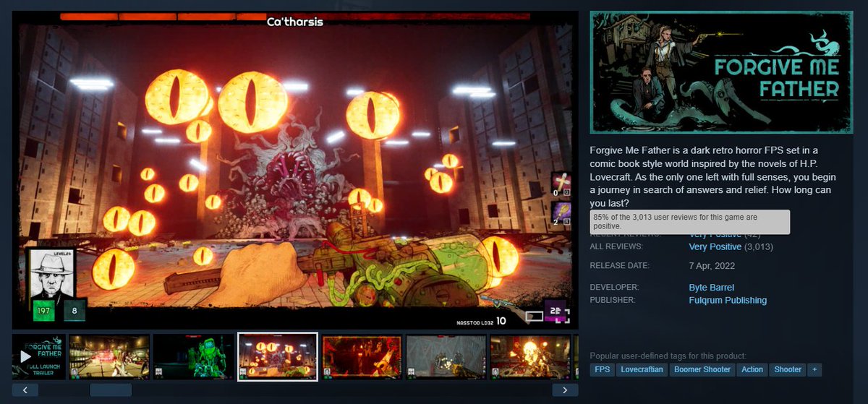Click the thumbnail strip scrollbar handle

click(111, 390)
